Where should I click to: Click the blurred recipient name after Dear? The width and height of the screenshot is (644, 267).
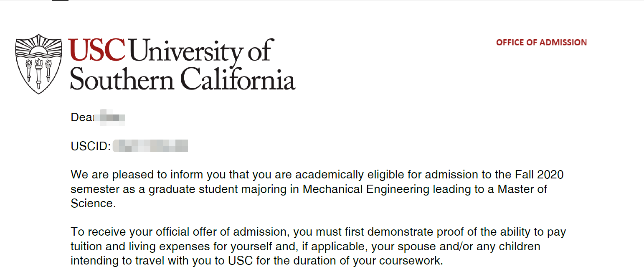pos(110,117)
